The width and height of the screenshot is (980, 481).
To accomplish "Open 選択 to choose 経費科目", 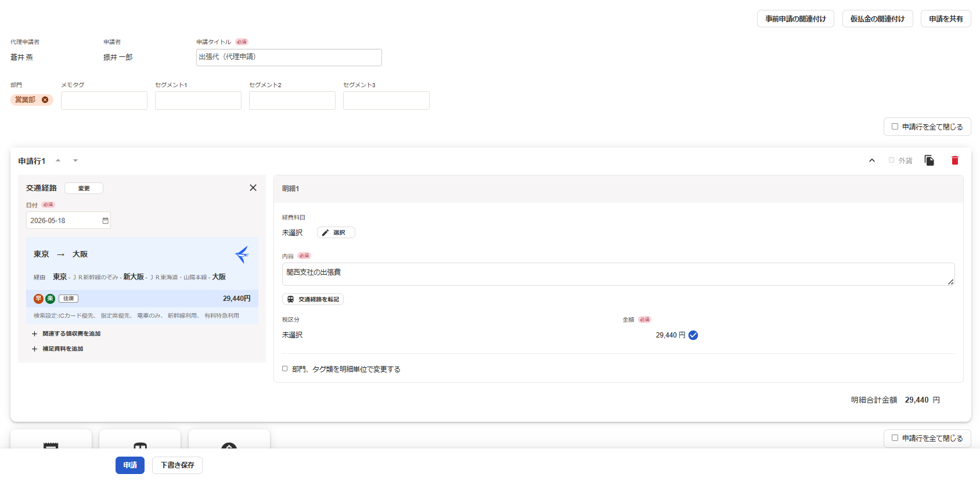I will (x=336, y=232).
